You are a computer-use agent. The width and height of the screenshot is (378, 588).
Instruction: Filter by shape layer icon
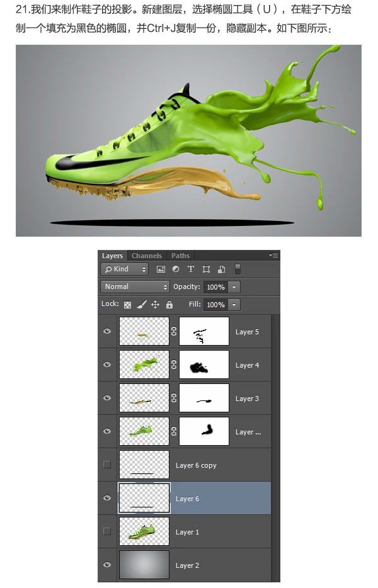[x=206, y=269]
